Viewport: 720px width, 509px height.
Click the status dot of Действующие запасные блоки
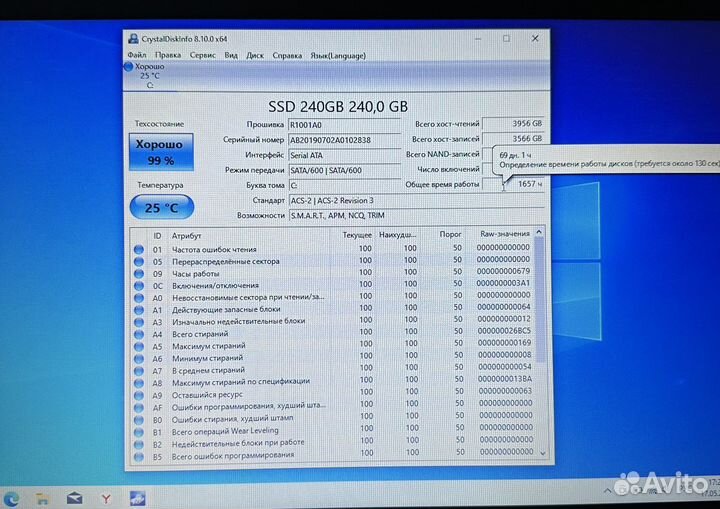[139, 310]
